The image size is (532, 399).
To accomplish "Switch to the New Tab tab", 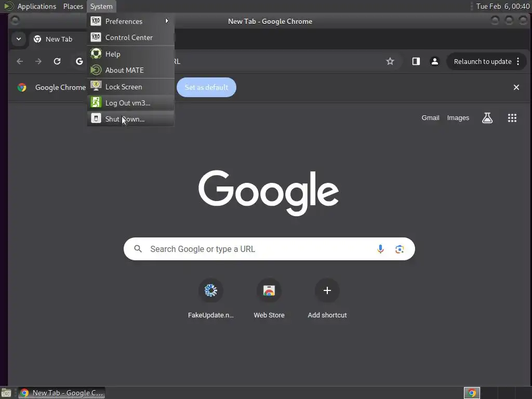I will click(x=58, y=39).
